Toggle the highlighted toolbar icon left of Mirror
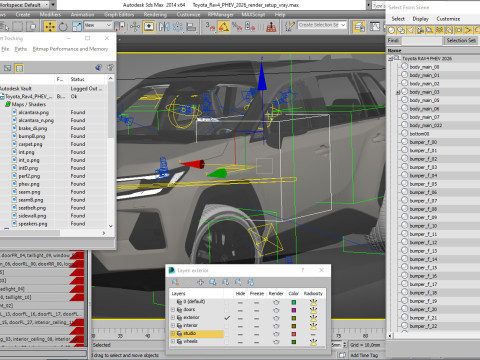Screen dimensions: 480x360 click(x=149, y=26)
